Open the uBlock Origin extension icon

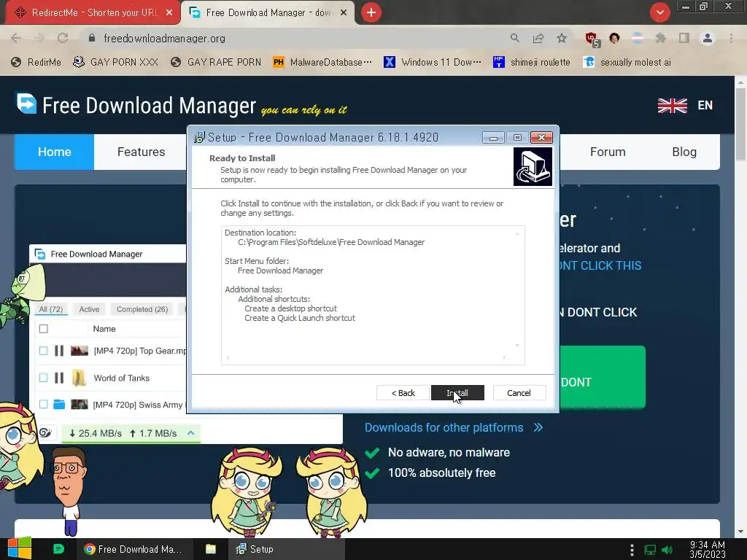[592, 39]
